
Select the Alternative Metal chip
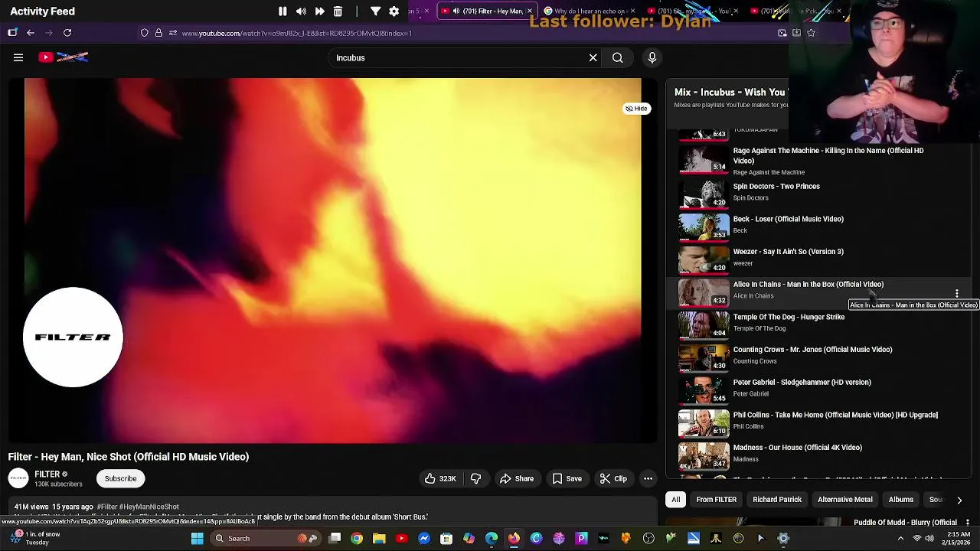coord(844,500)
